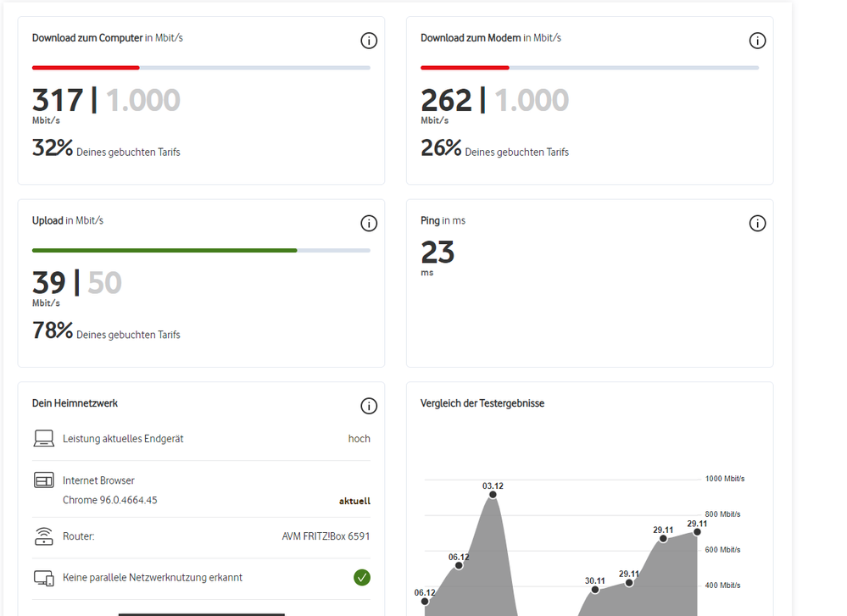Select the 30.11 data point in chart
Viewport: 847px width, 616px height.
(x=594, y=590)
